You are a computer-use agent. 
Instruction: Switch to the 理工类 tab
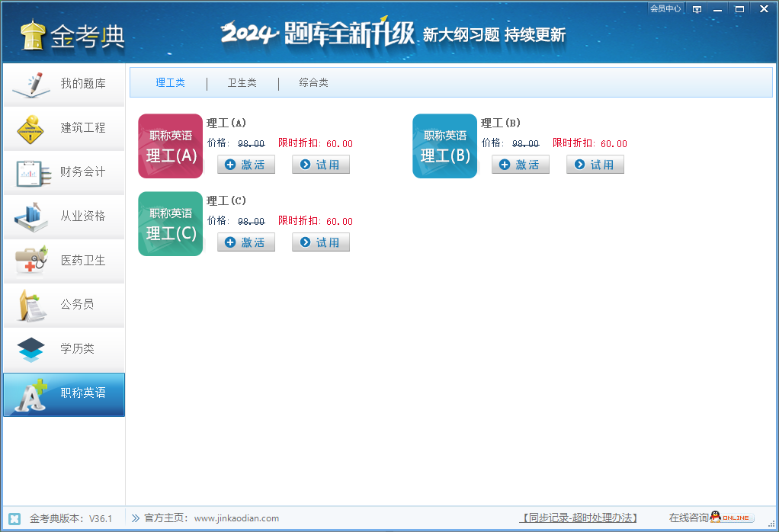[x=171, y=83]
